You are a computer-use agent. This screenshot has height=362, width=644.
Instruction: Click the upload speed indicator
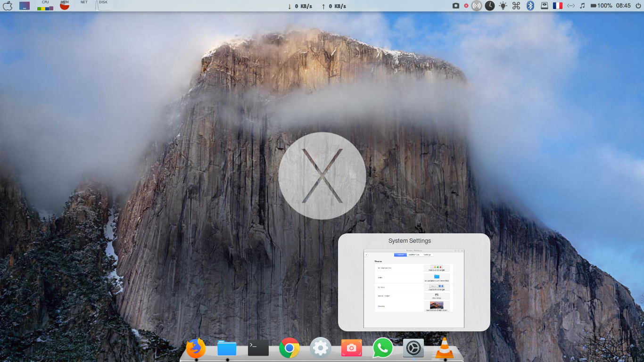[334, 6]
